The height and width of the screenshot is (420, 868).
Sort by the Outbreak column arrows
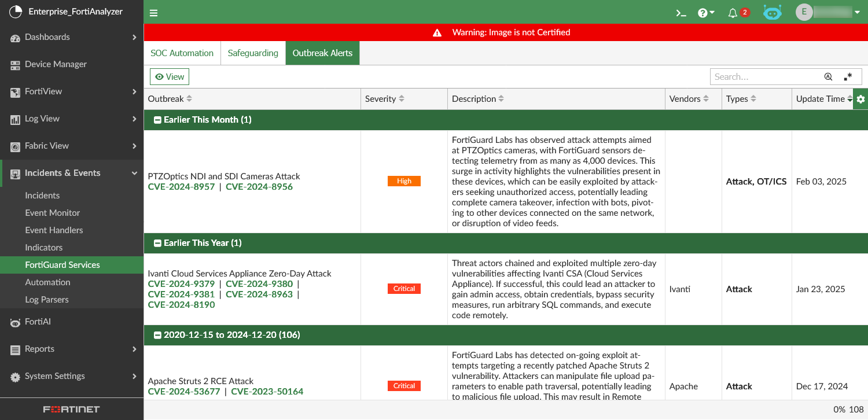pos(189,99)
